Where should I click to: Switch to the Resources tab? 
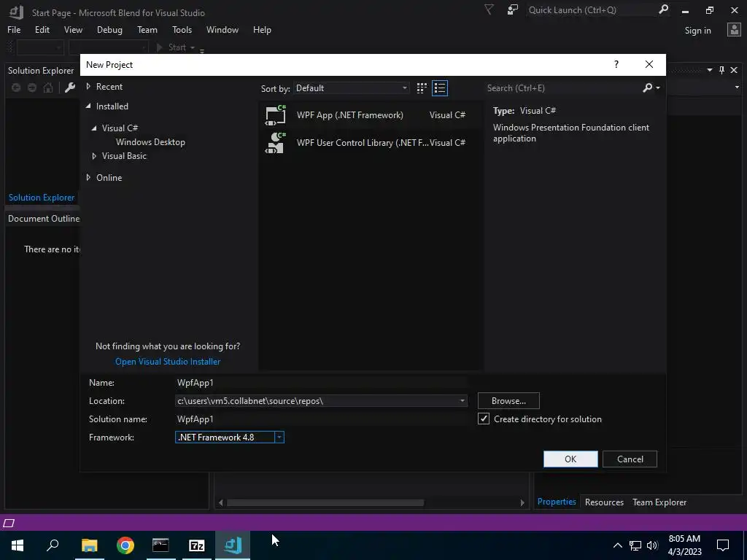pyautogui.click(x=604, y=502)
